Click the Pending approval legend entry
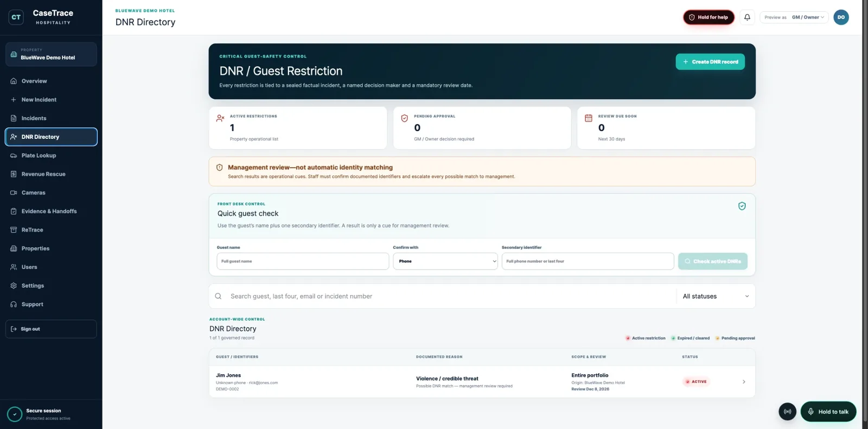The height and width of the screenshot is (429, 868). click(x=735, y=338)
